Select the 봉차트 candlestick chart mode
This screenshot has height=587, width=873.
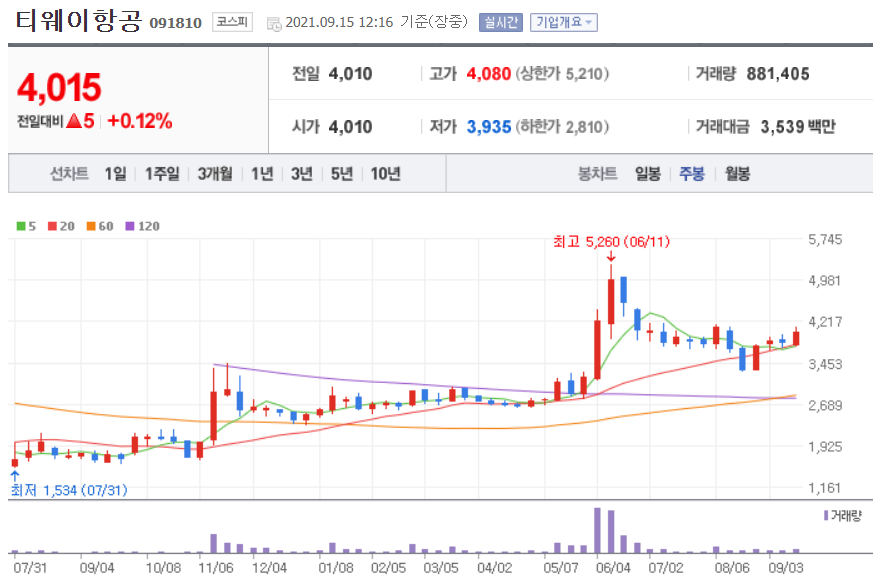pos(596,173)
